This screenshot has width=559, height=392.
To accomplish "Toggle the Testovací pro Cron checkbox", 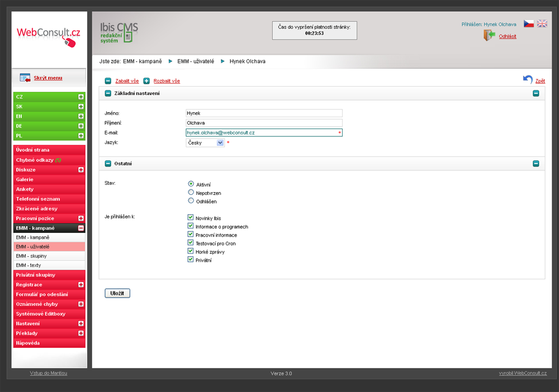I will click(x=191, y=242).
